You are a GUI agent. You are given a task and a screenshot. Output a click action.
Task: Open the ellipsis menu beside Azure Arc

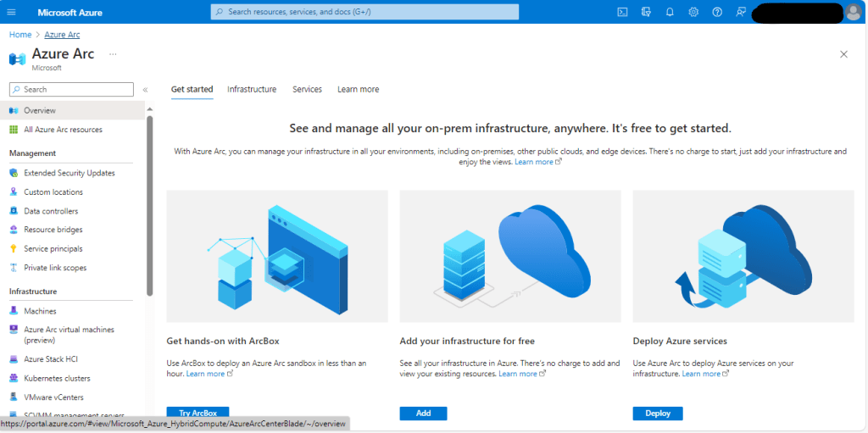(x=113, y=54)
